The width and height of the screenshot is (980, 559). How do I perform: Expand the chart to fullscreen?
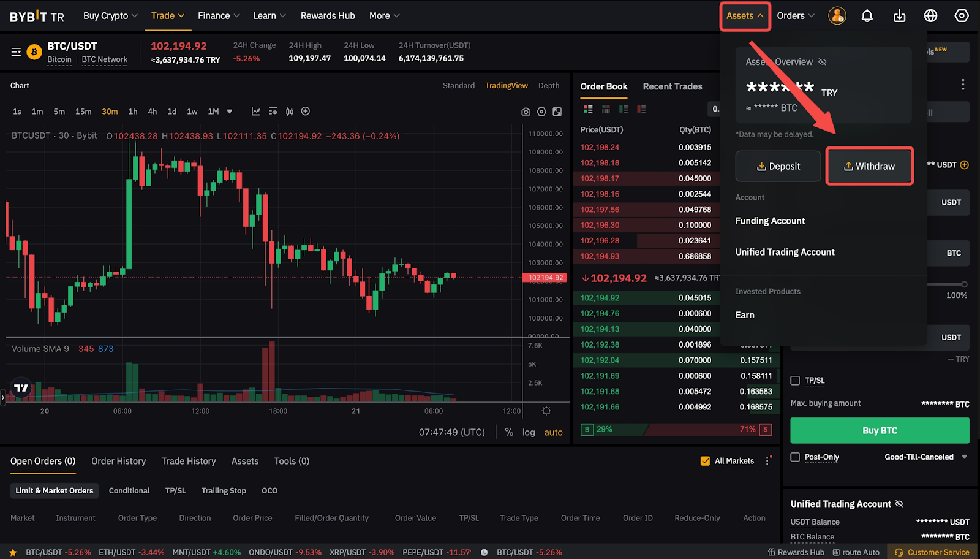pyautogui.click(x=557, y=112)
